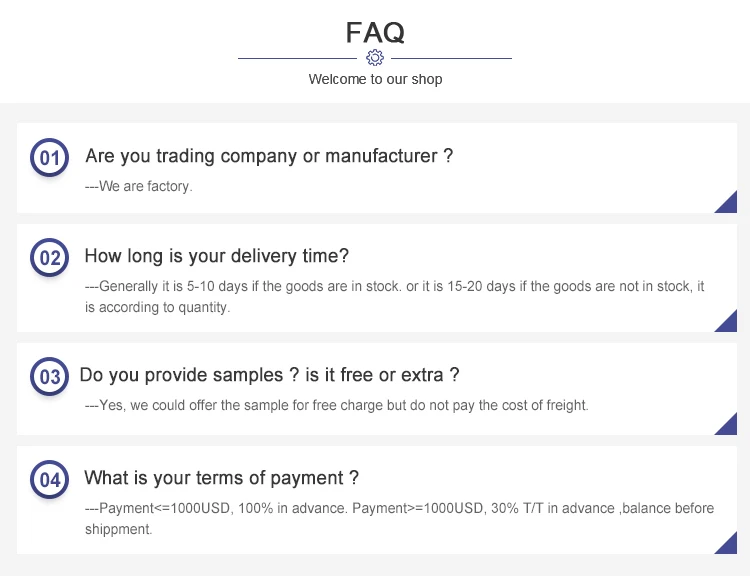Click the 03 number badge
This screenshot has width=750, height=576.
49,378
